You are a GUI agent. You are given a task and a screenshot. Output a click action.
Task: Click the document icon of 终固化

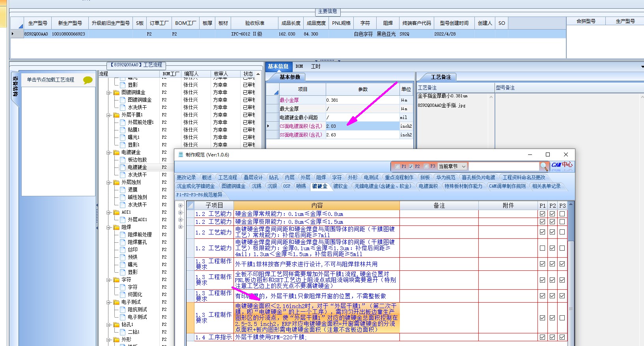pyautogui.click(x=123, y=294)
